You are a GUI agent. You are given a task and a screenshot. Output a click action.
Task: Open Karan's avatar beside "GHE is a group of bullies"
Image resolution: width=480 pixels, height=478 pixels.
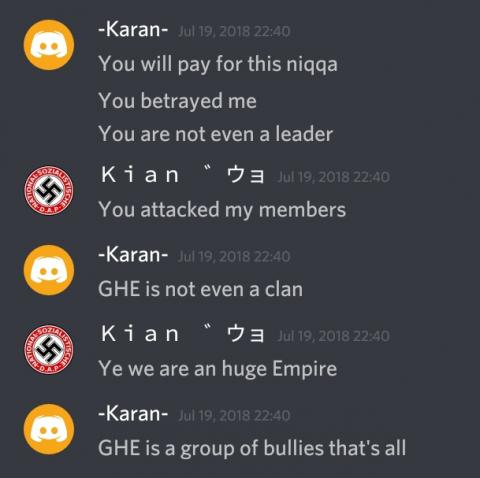pyautogui.click(x=49, y=429)
